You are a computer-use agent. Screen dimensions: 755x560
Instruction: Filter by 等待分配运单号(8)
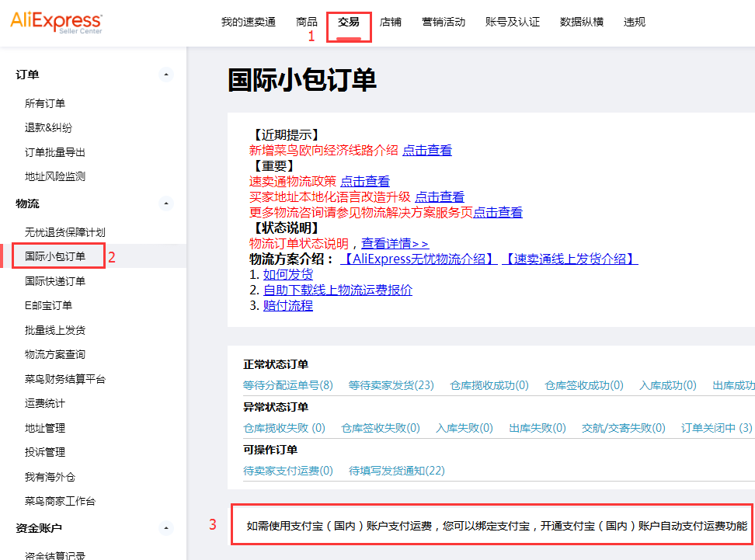point(288,385)
